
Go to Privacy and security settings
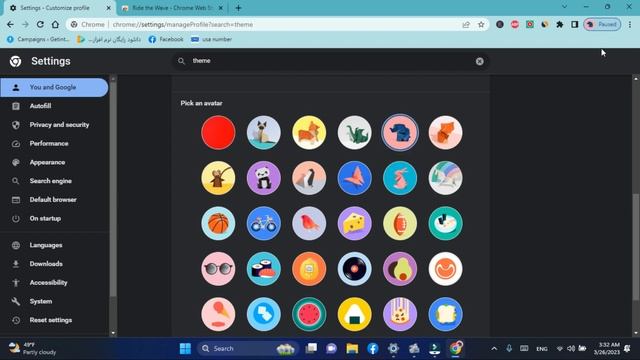click(x=54, y=125)
